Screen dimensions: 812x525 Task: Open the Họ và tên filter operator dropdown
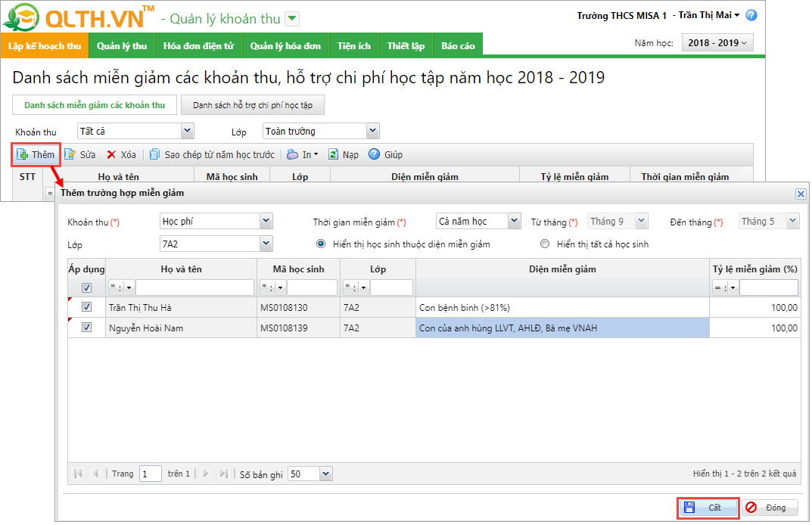point(129,287)
